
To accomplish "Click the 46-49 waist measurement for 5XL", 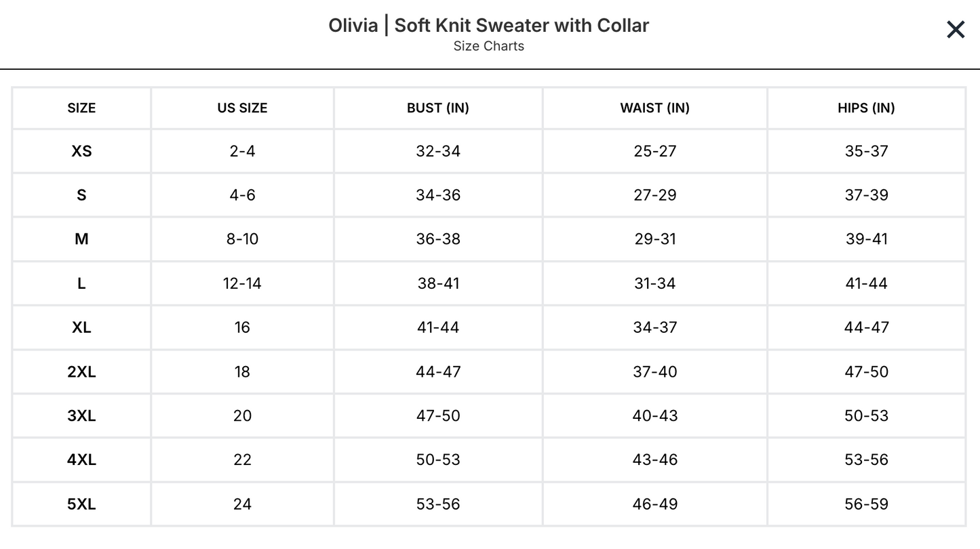I will click(x=654, y=504).
